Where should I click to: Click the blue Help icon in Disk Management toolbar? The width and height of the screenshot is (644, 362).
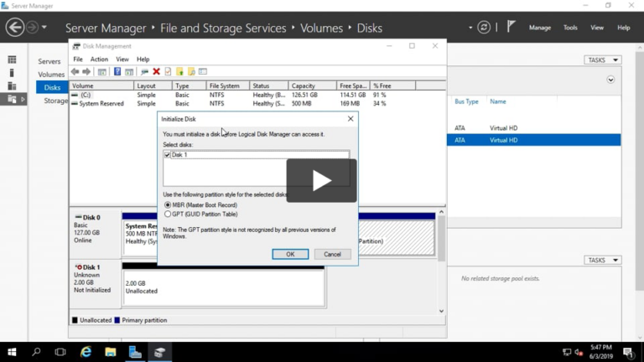click(117, 72)
